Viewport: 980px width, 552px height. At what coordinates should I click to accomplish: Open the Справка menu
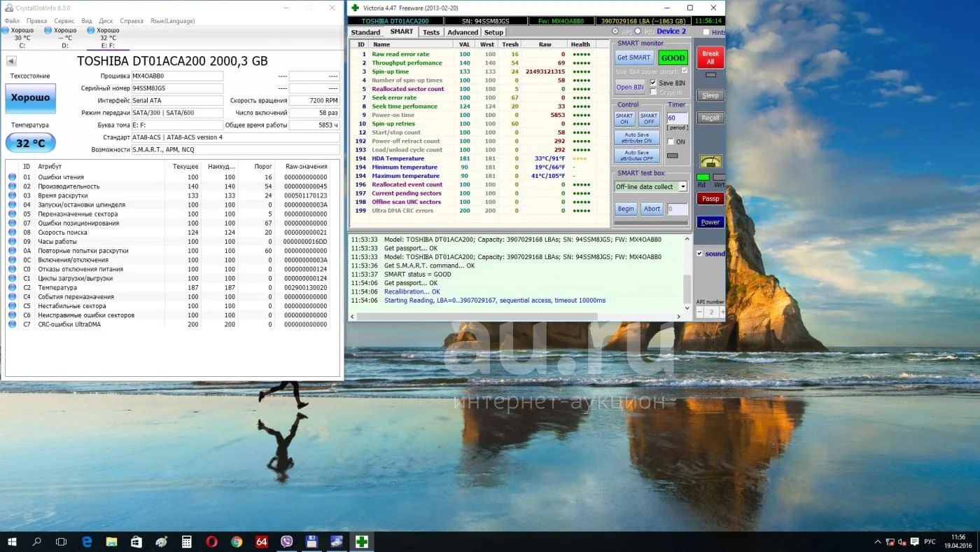[x=132, y=21]
